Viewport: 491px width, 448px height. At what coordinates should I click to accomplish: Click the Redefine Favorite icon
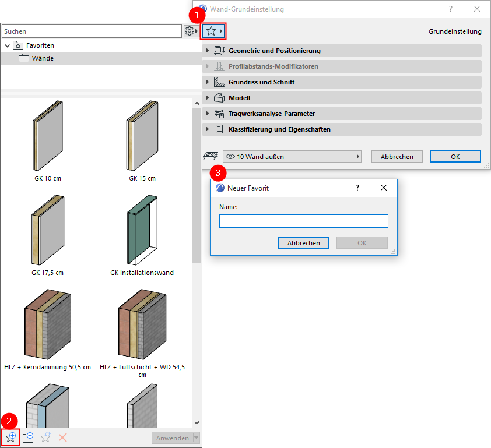[x=45, y=437]
